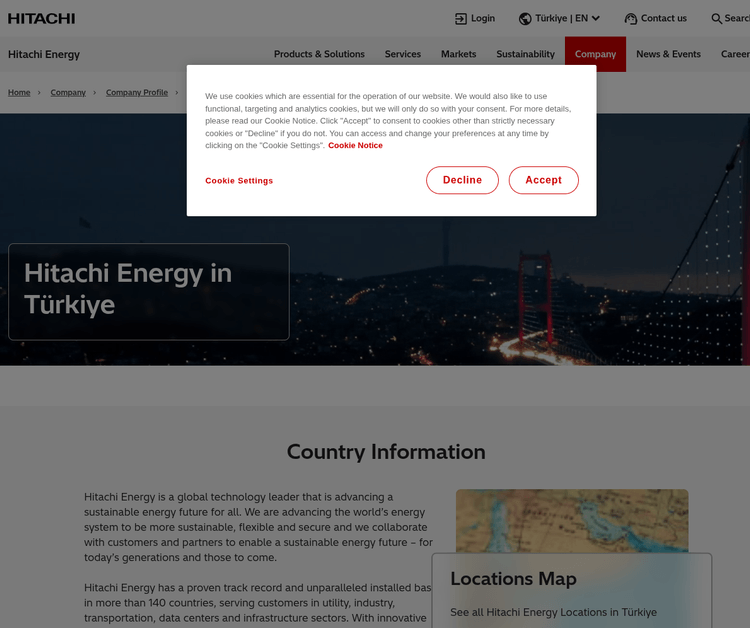Click the Search magnifier icon

coord(716,19)
